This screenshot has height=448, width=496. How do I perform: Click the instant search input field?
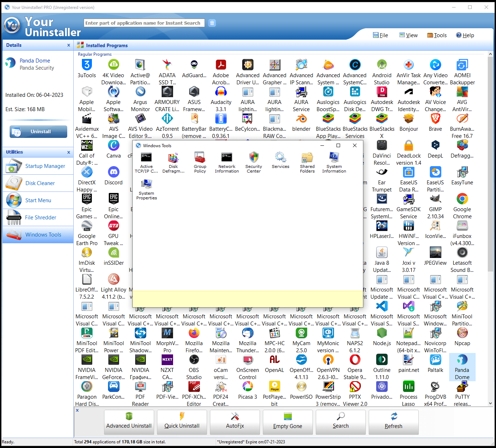tap(144, 23)
